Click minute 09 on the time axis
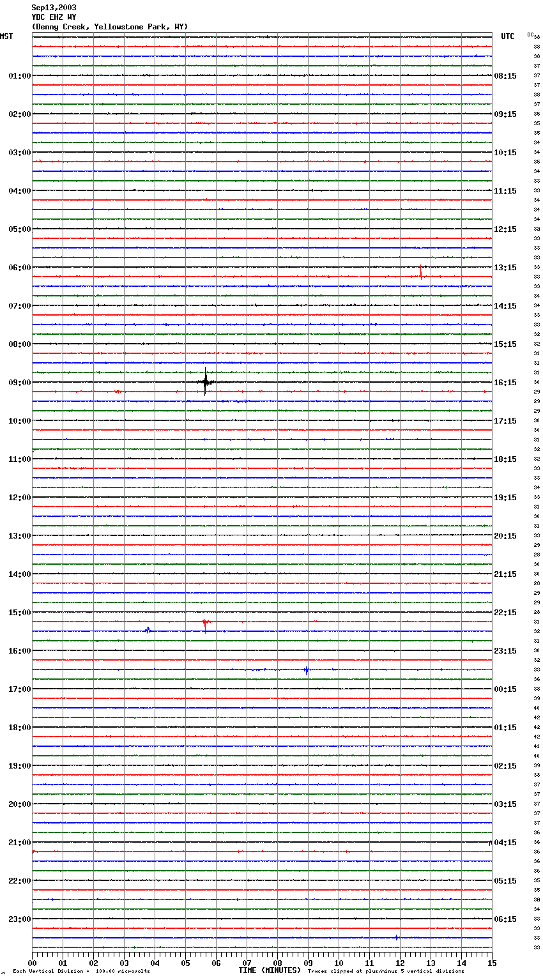This screenshot has height=980, width=543. click(308, 963)
